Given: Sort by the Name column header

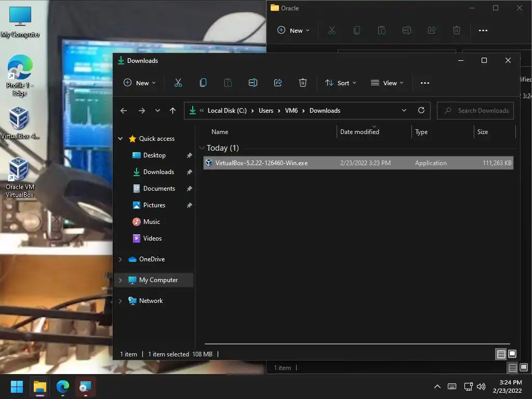Looking at the screenshot, I should (220, 132).
